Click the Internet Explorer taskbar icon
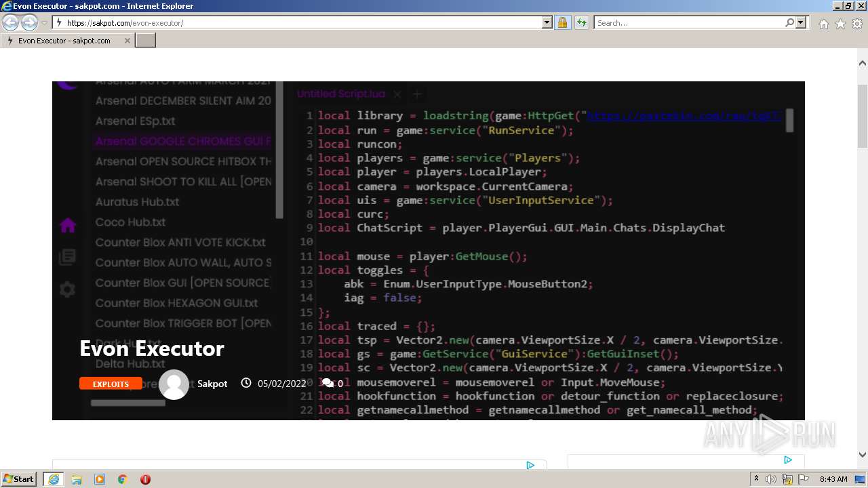 [x=53, y=479]
